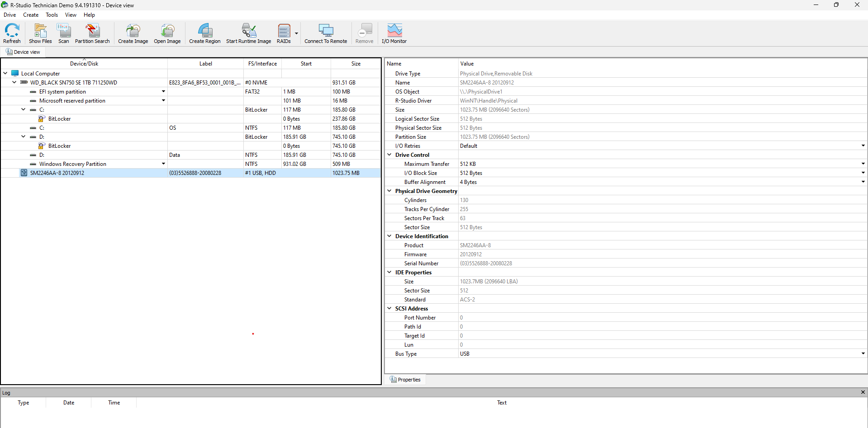Image resolution: width=868 pixels, height=428 pixels.
Task: Click the Log panel Type column header
Action: pos(24,403)
